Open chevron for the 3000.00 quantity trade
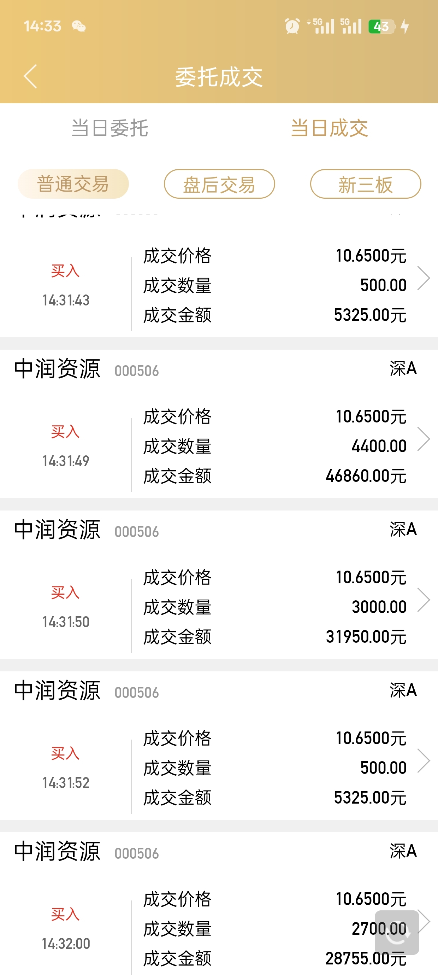The image size is (438, 980). pos(423,600)
